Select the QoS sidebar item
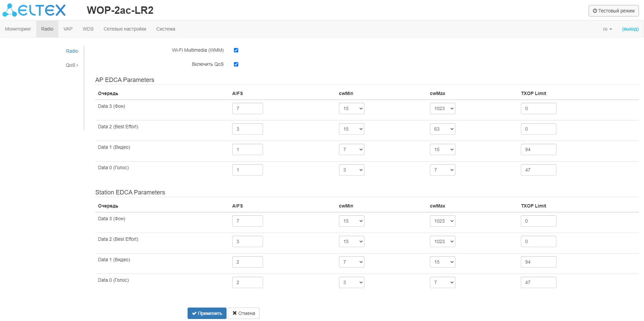Screen dimensions: 644x321 [x=71, y=65]
